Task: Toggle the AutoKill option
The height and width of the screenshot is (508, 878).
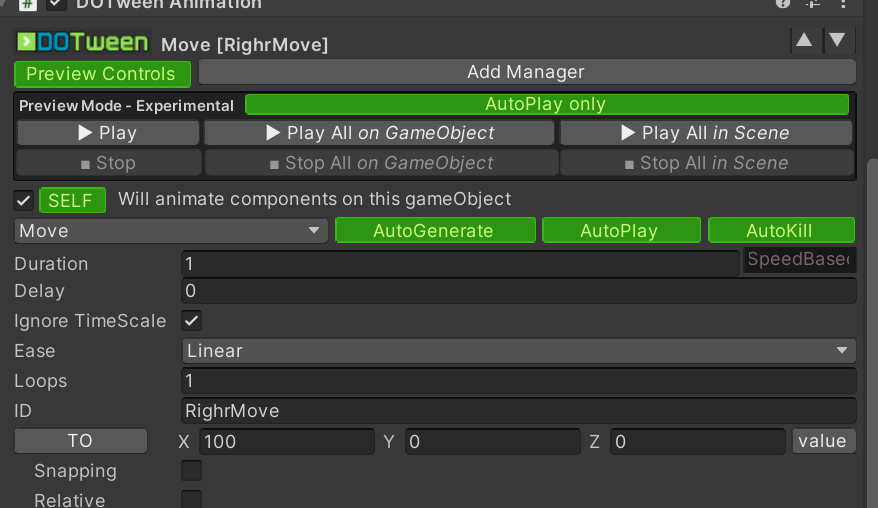Action: pyautogui.click(x=781, y=231)
